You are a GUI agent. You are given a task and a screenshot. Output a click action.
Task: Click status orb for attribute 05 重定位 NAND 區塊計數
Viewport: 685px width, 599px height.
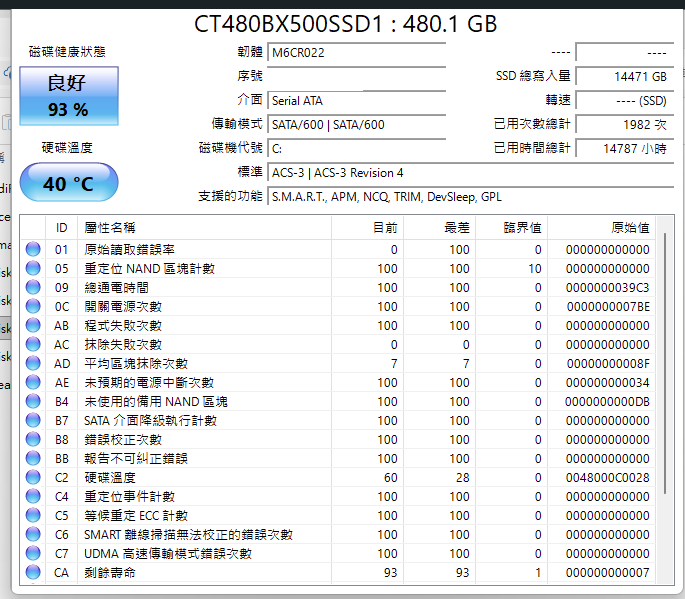point(33,268)
